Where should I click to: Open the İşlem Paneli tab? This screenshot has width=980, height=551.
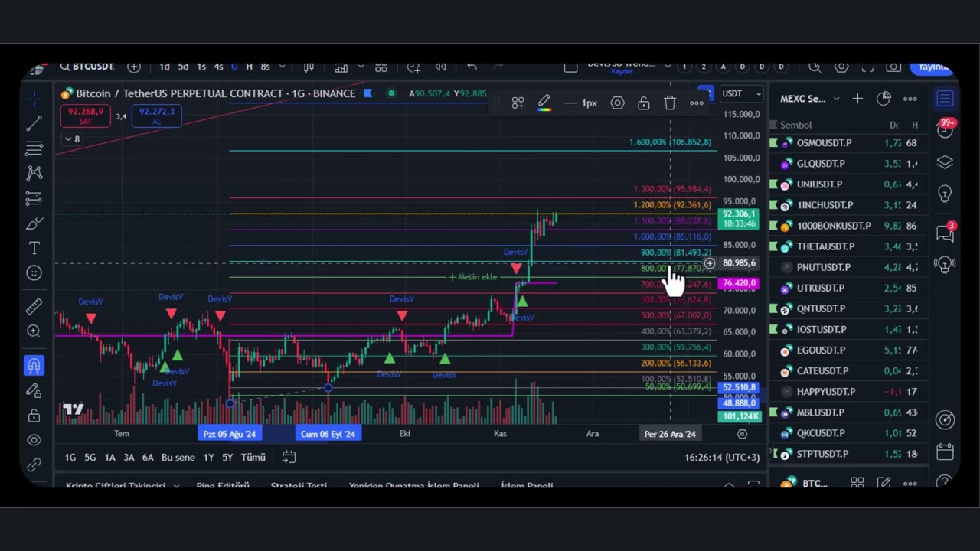[x=527, y=486]
